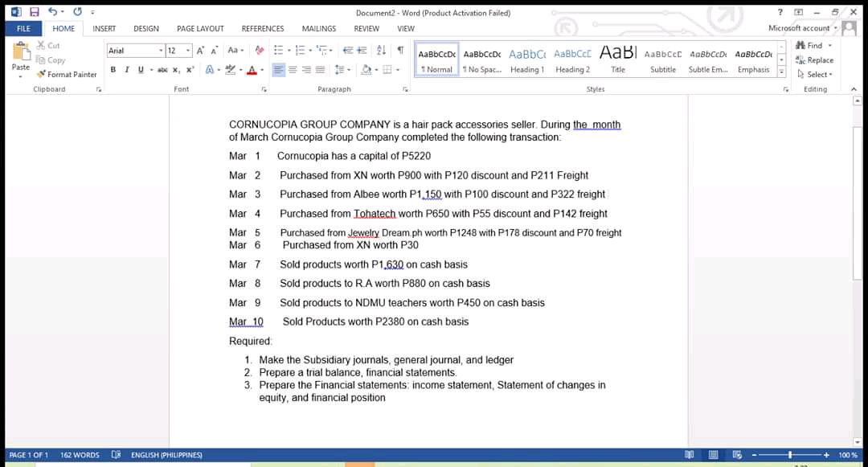The width and height of the screenshot is (868, 467).
Task: Open the bullets list dropdown
Action: tap(289, 51)
